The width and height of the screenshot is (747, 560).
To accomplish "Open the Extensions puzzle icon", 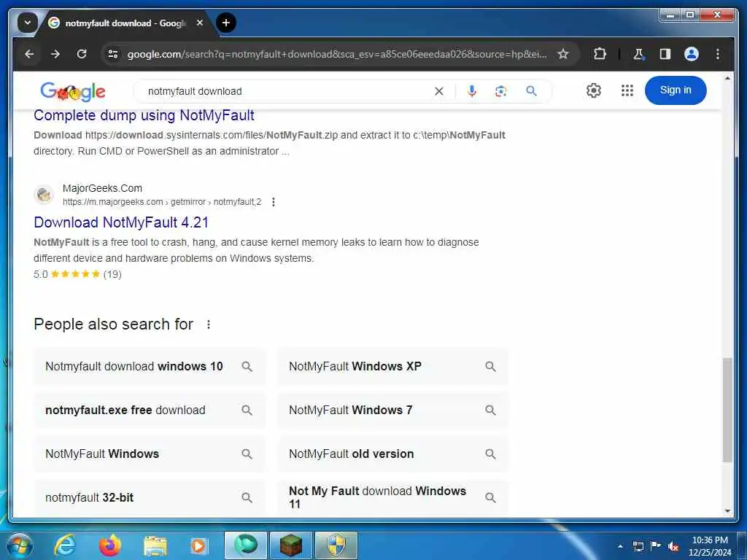I will (x=600, y=54).
